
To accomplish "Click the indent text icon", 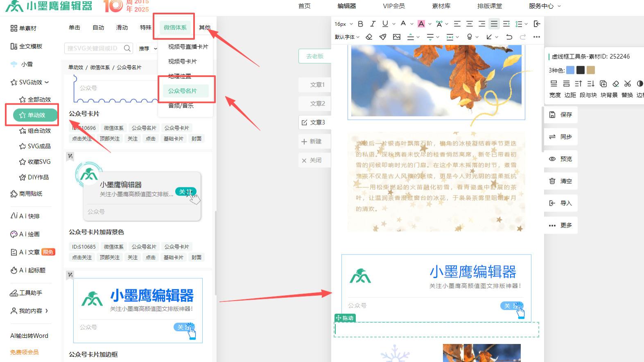I will pos(506,24).
